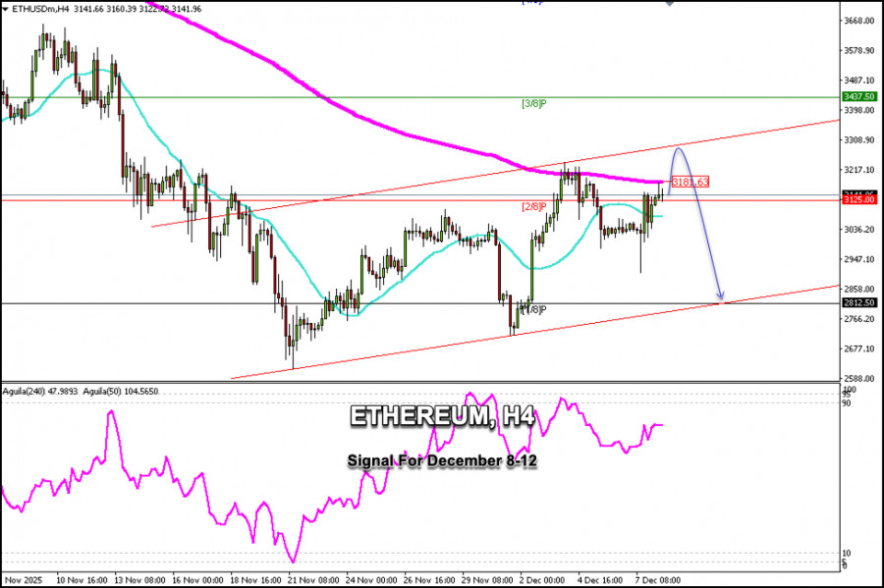Viewport: 884px width, 588px height.
Task: Click the red 3125.00 price level tag
Action: point(859,200)
